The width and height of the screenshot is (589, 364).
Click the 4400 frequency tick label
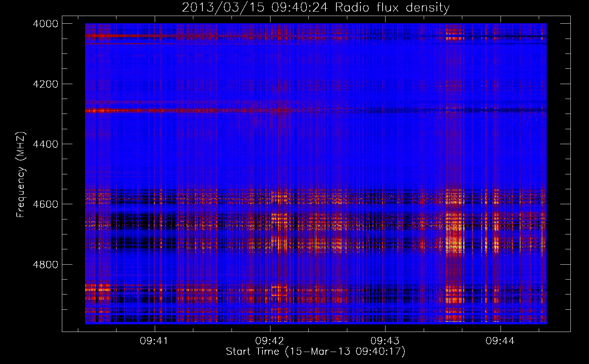[46, 144]
